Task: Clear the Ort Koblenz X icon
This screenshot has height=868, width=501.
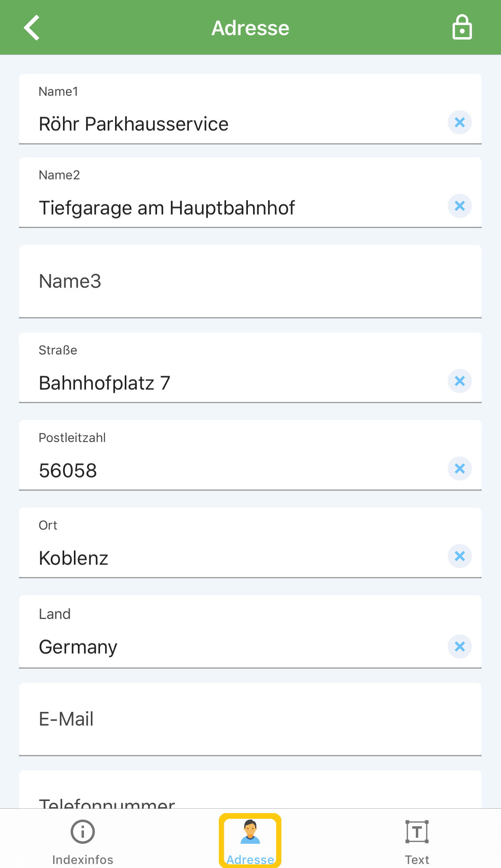Action: pos(459,556)
